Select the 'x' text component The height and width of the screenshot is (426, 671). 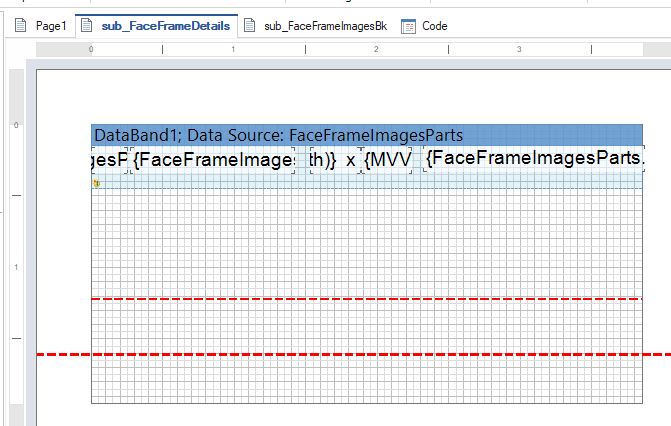350,161
